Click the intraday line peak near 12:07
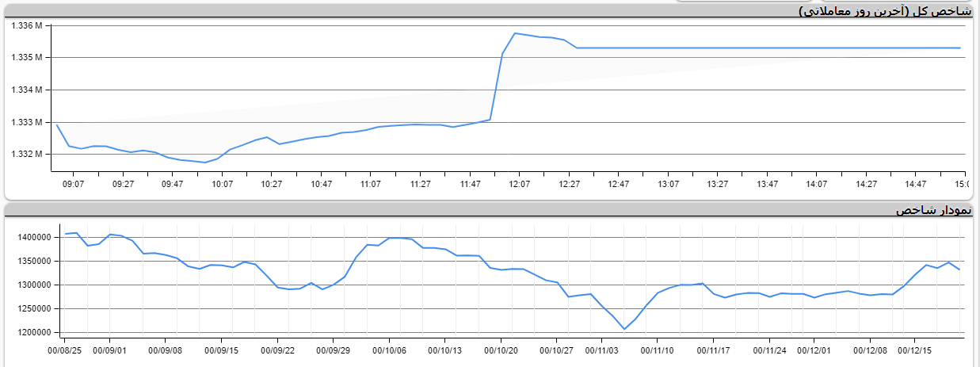This screenshot has width=980, height=367. [x=515, y=33]
